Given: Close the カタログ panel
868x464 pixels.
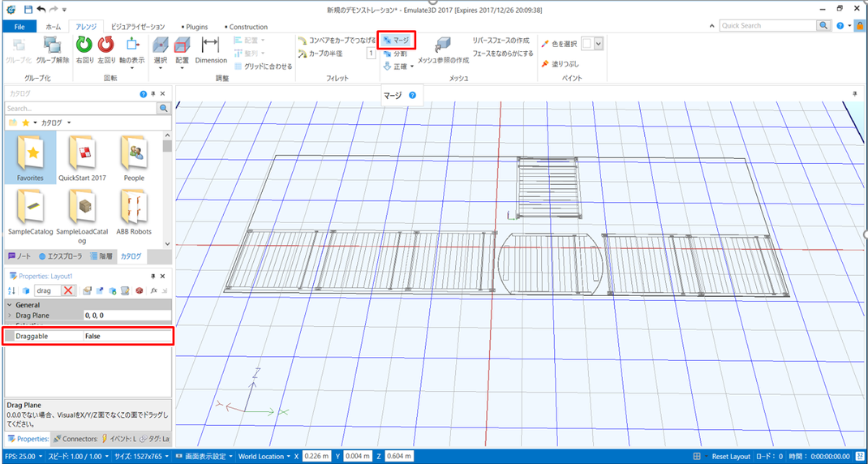Looking at the screenshot, I should [163, 94].
